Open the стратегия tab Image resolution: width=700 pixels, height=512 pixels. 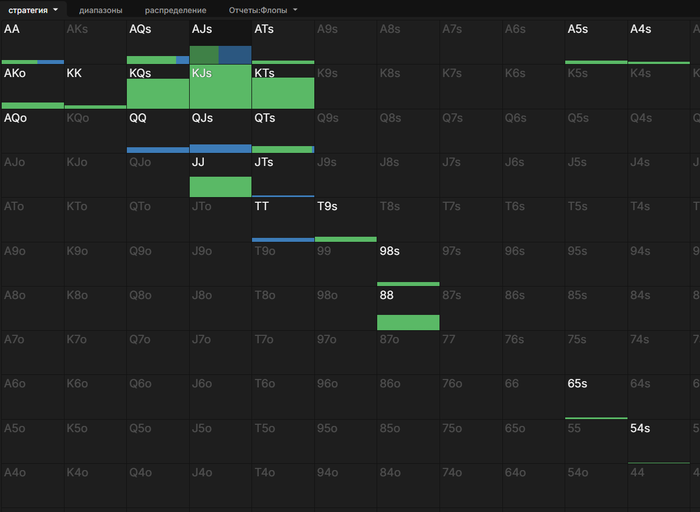click(x=28, y=10)
